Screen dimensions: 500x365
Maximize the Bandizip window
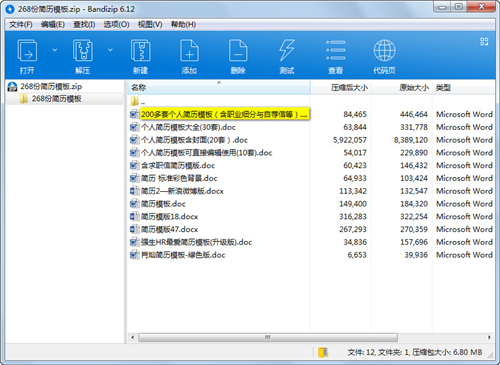point(459,7)
